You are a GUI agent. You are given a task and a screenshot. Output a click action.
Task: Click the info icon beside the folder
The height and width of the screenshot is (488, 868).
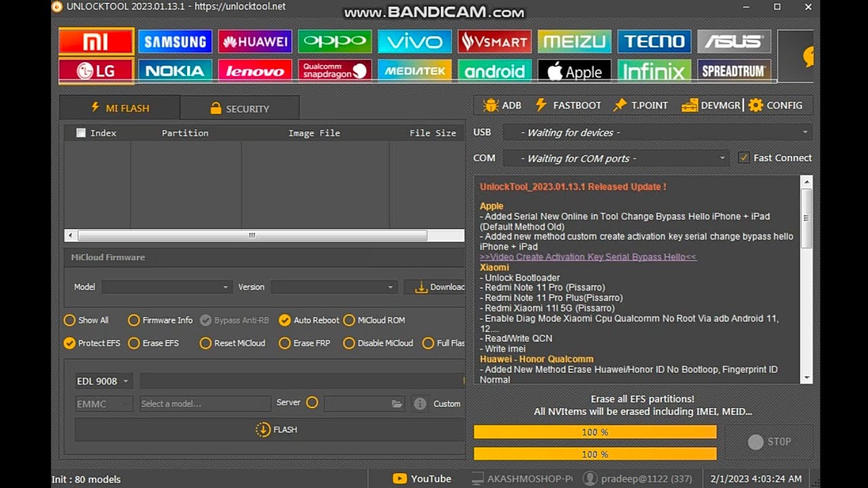(420, 403)
